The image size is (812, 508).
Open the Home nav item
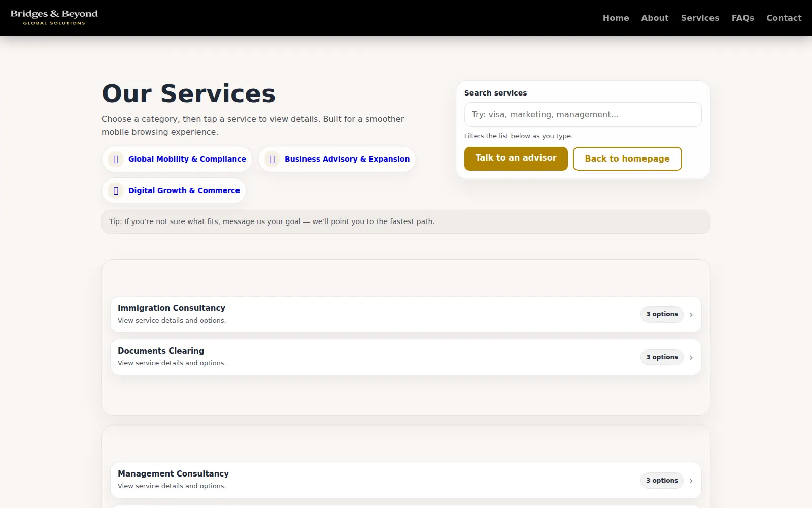616,18
